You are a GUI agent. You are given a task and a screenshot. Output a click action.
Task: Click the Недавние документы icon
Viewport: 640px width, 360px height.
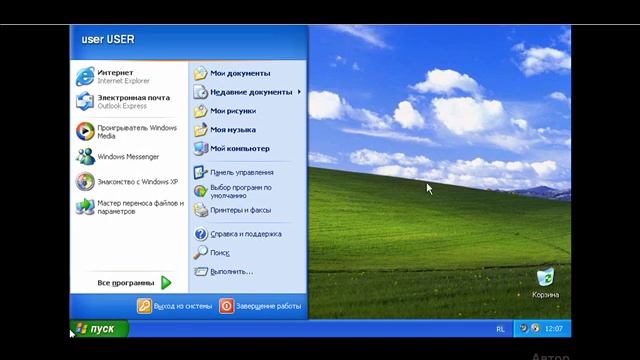[x=200, y=92]
